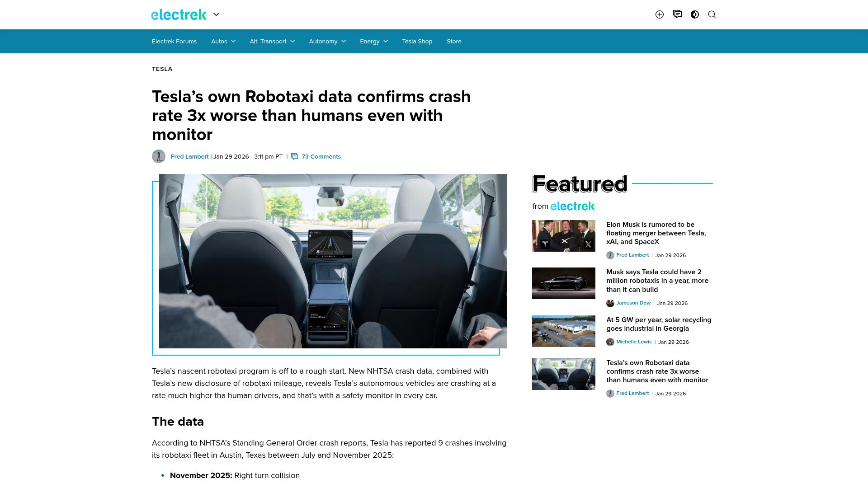This screenshot has width=868, height=488.
Task: Open the search magnifier icon
Action: 712,14
